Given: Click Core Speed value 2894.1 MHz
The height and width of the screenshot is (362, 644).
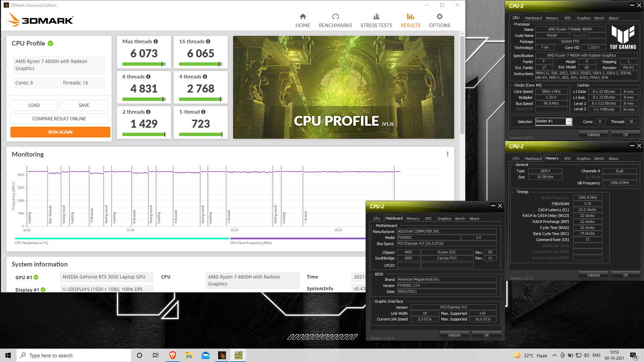Looking at the screenshot, I should 551,92.
